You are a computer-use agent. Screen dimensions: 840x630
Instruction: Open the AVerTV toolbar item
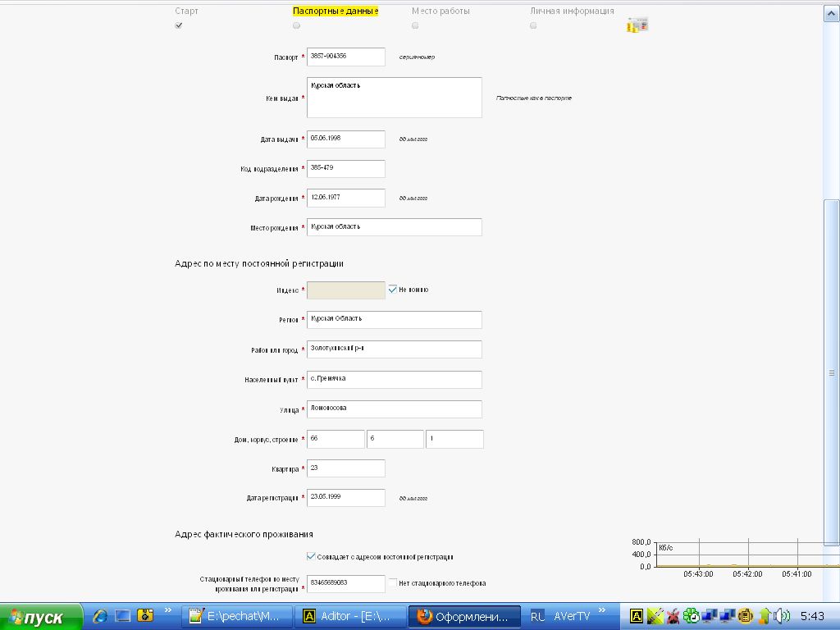point(572,617)
